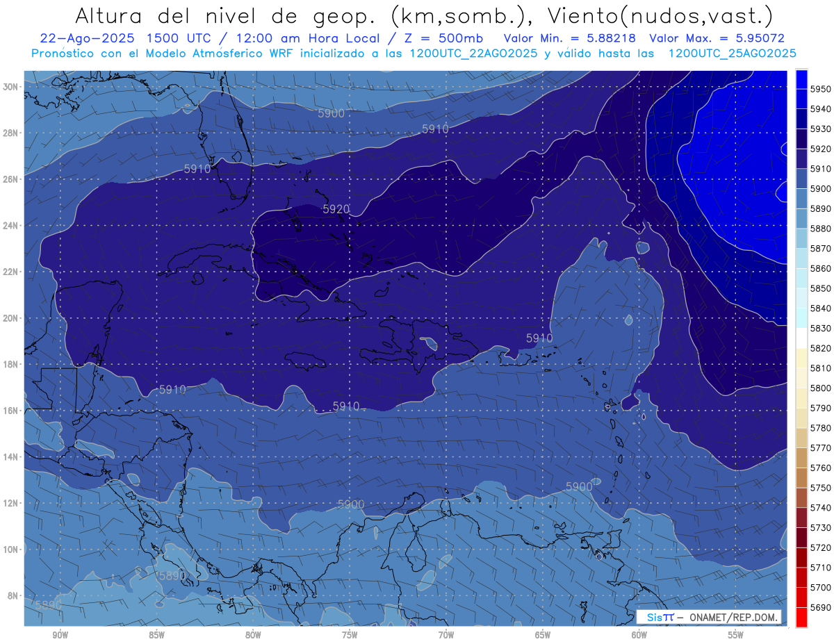Screen dimensions: 834x644
Task: Pick the red swatch at colorbar bottom
Action: click(801, 617)
